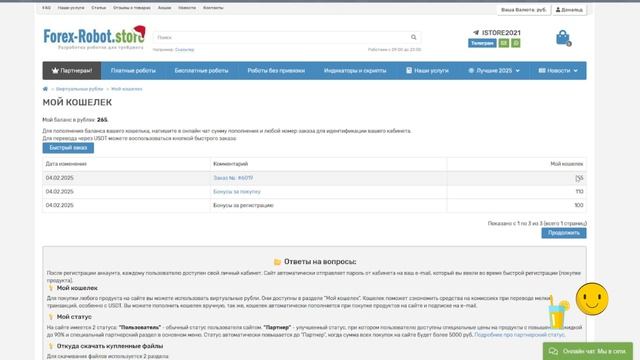
Task: Open the 'Онлайн чат: Мы в сети' widget
Action: tap(588, 351)
